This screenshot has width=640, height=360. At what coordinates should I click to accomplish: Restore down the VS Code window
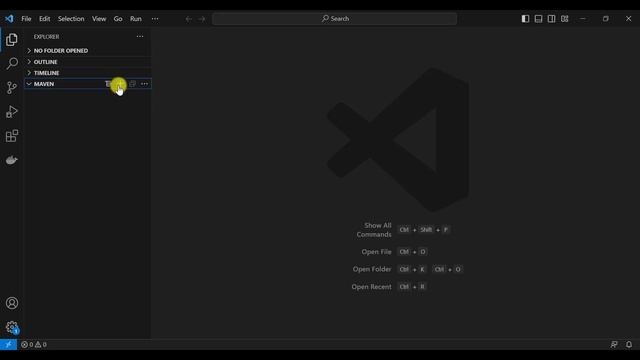pos(606,19)
